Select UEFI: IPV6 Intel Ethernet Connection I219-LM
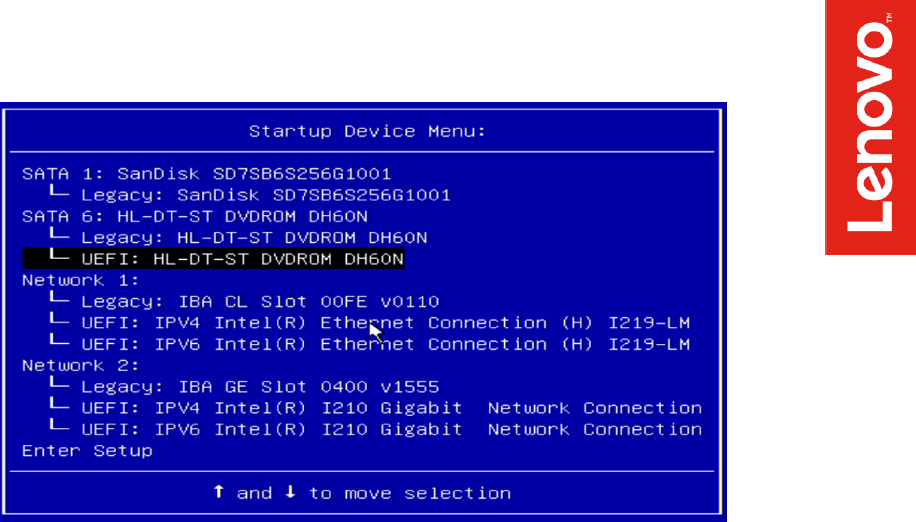Screen dimensions: 916x522 click(386, 344)
